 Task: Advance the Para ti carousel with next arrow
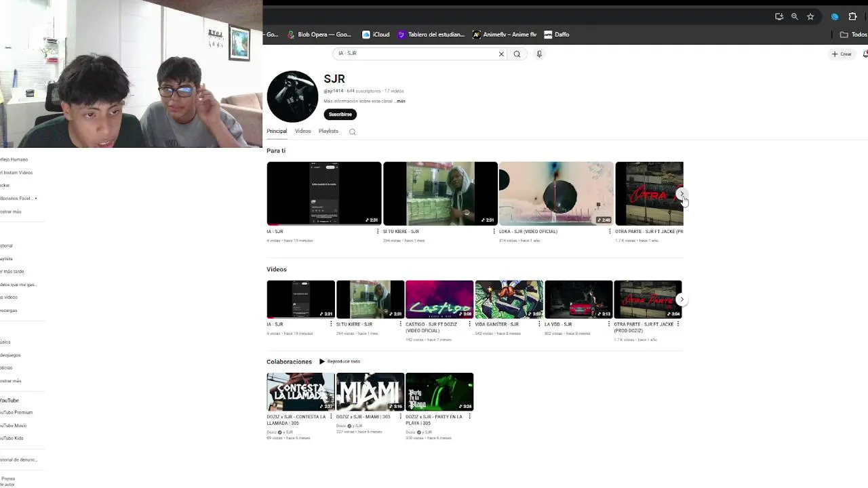click(682, 194)
